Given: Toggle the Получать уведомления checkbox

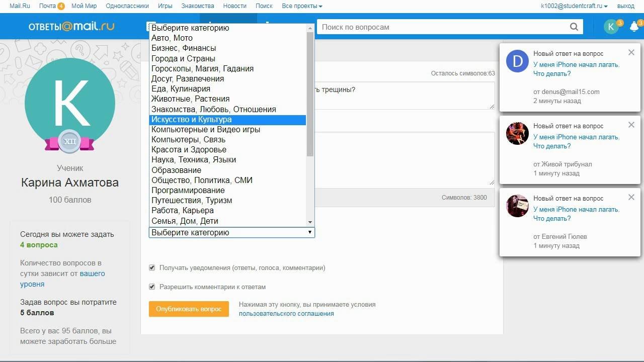Looking at the screenshot, I should [x=152, y=267].
